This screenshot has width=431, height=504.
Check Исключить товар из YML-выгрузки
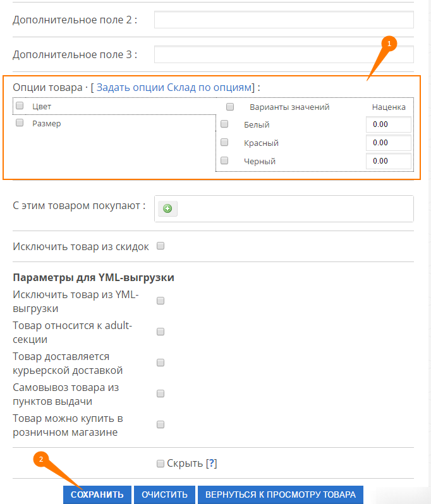tap(161, 301)
